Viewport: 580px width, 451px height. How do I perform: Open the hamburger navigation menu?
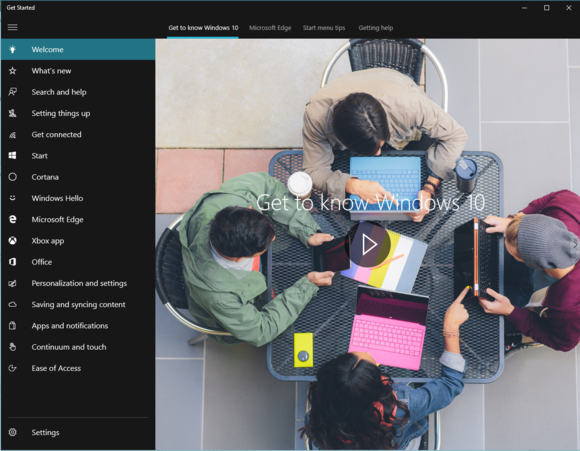(13, 27)
